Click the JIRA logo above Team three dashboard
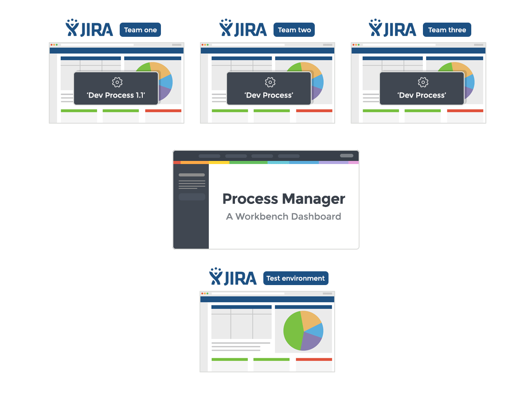Screen dimensions: 532x399 click(393, 28)
